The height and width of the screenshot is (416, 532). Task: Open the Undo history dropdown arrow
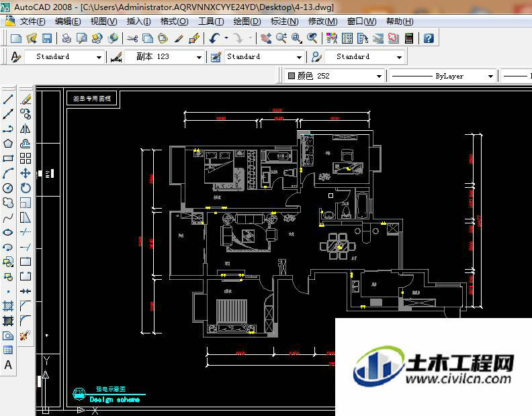(x=226, y=38)
